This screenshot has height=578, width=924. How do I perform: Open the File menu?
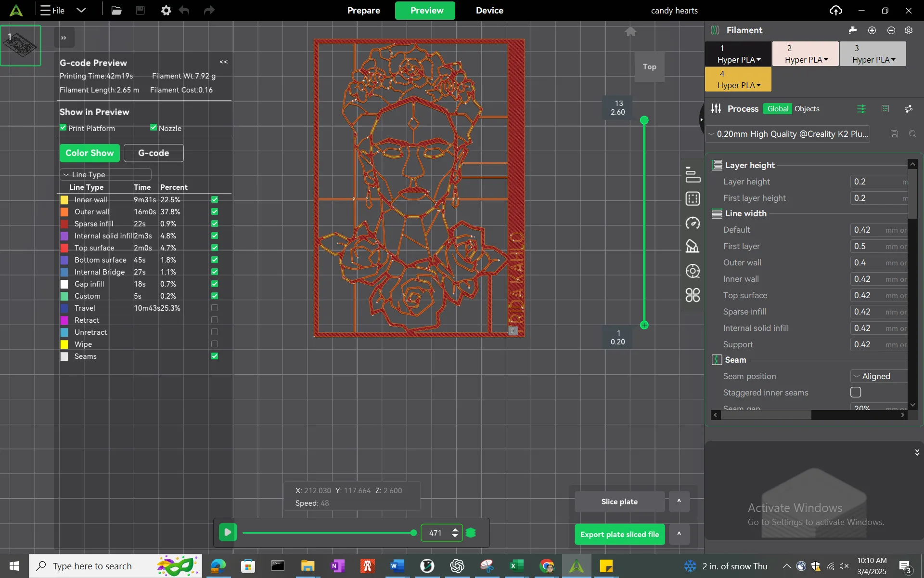(x=52, y=10)
